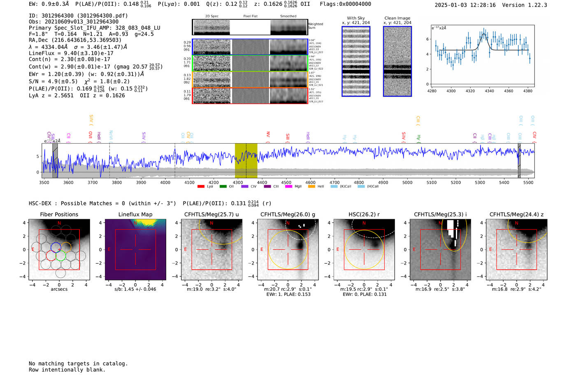Open the CFHTLS/Meg(26.0) g cutout

click(288, 250)
